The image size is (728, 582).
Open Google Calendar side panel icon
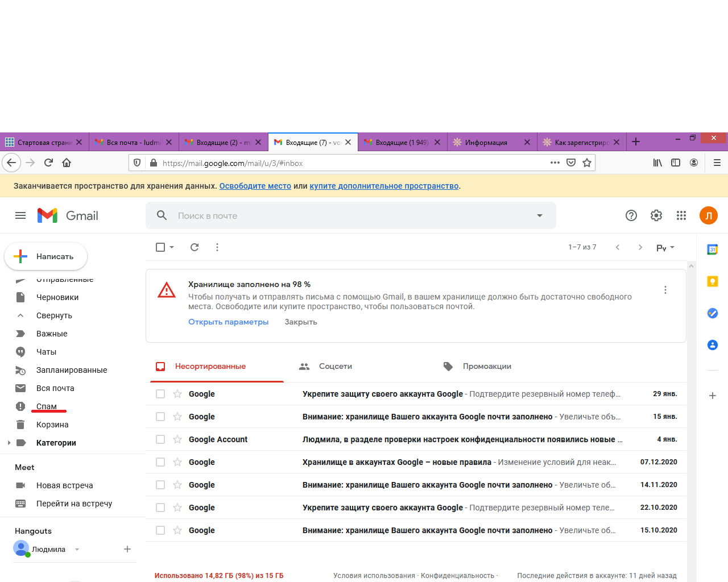click(713, 250)
